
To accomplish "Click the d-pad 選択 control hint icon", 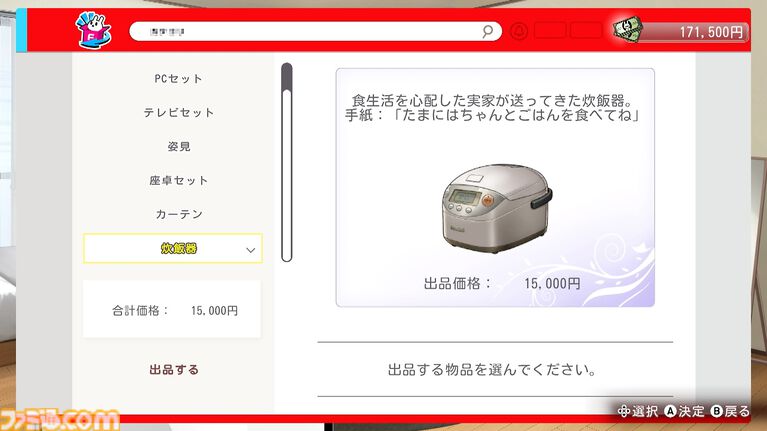I will click(x=623, y=411).
